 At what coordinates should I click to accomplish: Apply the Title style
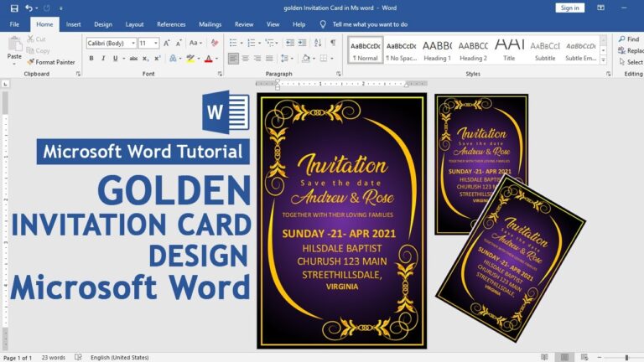pyautogui.click(x=509, y=50)
